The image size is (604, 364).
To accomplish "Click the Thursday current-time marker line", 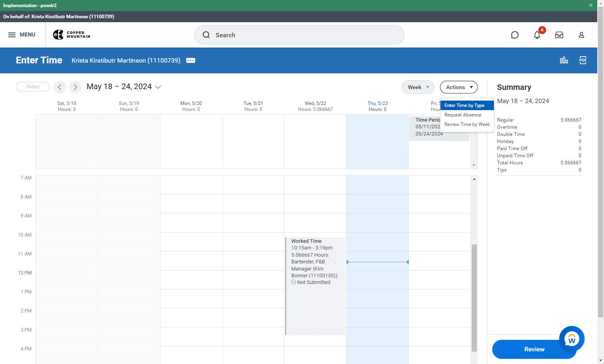I will coord(377,262).
